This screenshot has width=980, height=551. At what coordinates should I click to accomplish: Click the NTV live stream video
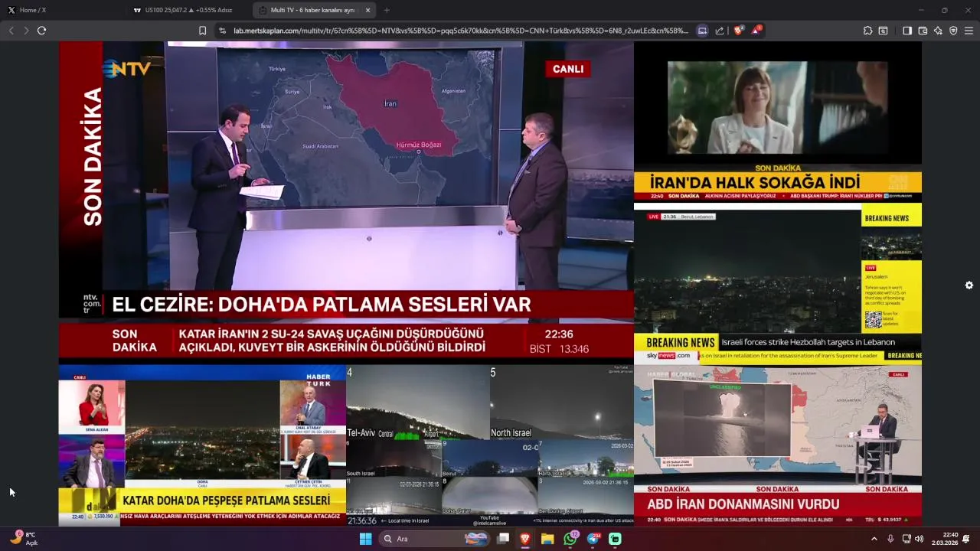click(x=346, y=201)
